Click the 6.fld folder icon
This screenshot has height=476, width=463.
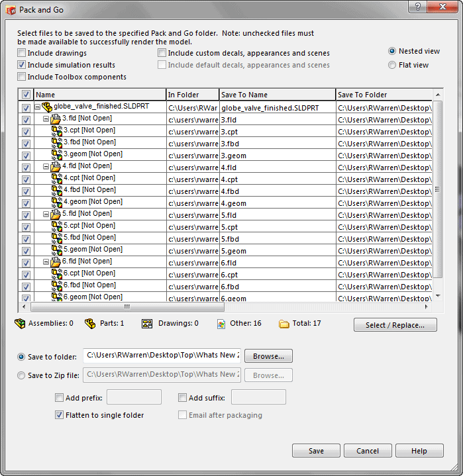pyautogui.click(x=56, y=262)
